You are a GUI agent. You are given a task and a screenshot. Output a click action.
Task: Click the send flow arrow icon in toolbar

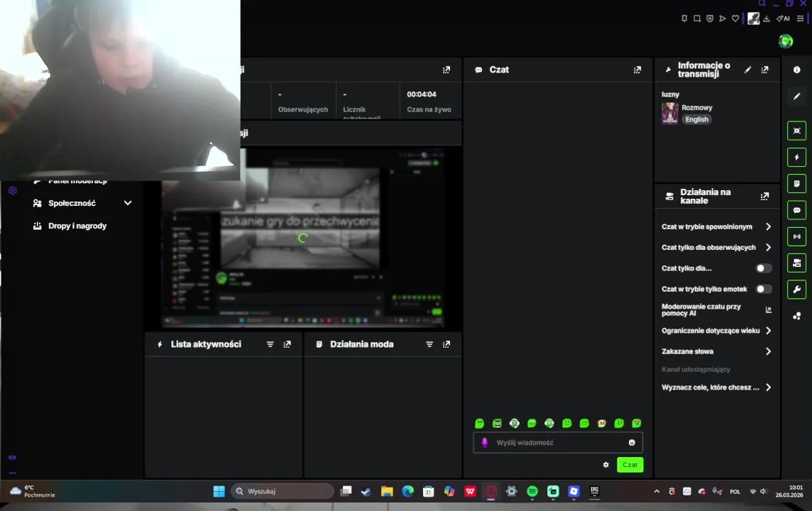(723, 18)
